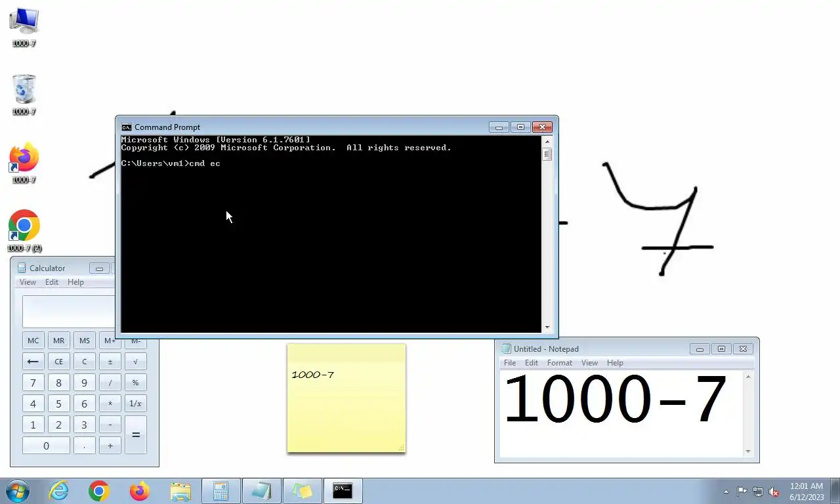840x504 pixels.
Task: Open Action Center flag icon in tray
Action: [742, 492]
